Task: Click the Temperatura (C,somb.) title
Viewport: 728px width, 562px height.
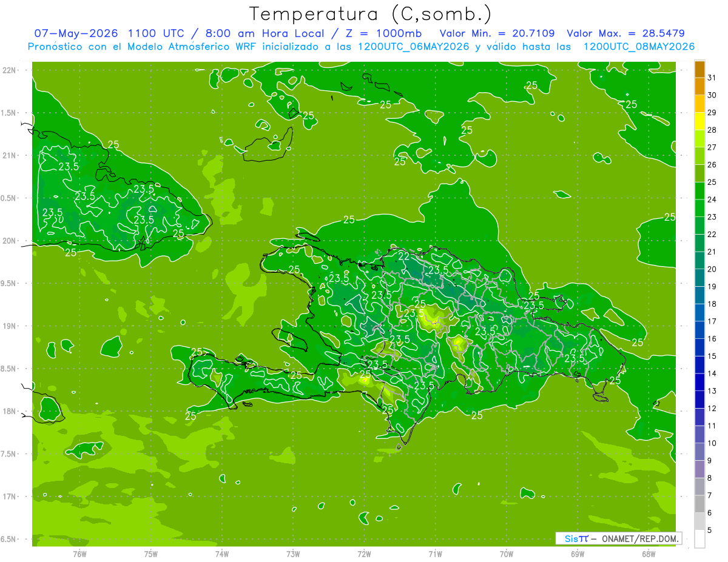Action: point(371,13)
